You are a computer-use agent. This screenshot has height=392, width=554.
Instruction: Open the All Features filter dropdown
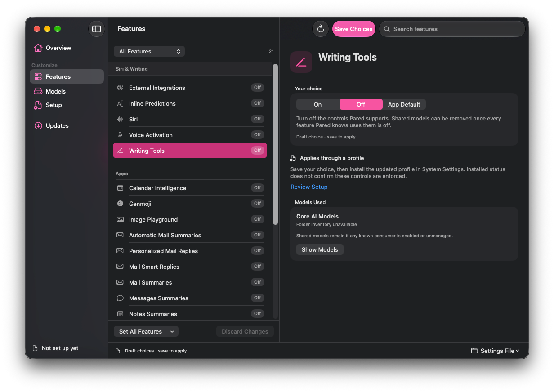[149, 51]
